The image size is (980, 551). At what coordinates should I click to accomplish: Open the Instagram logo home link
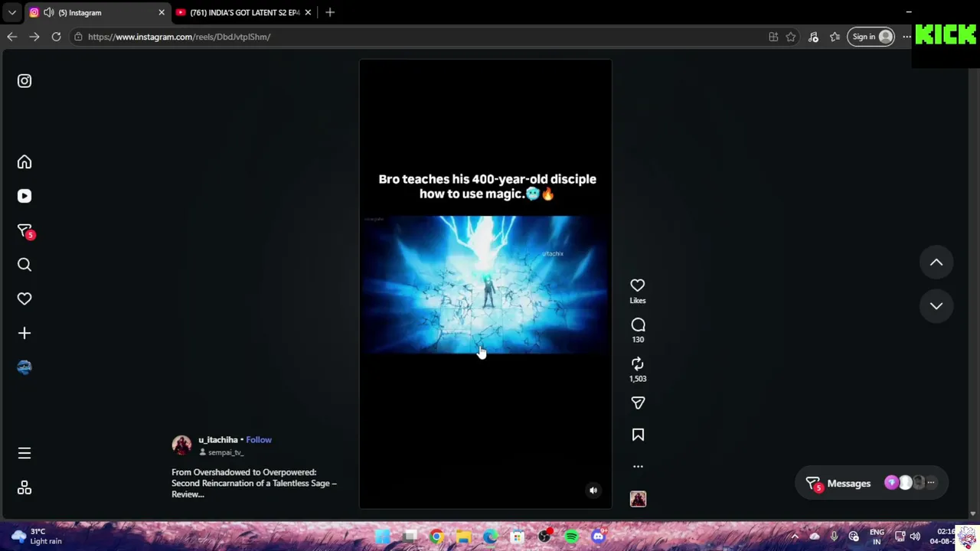tap(24, 81)
